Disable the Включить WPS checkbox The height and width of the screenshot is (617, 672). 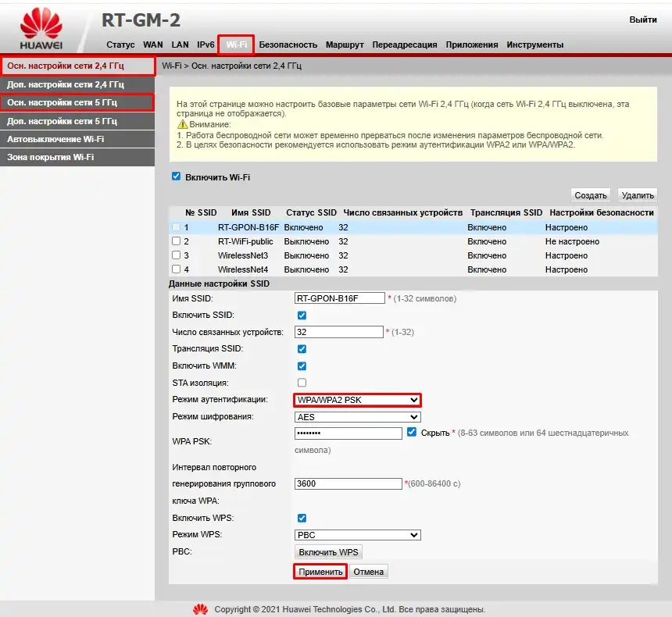(x=302, y=518)
